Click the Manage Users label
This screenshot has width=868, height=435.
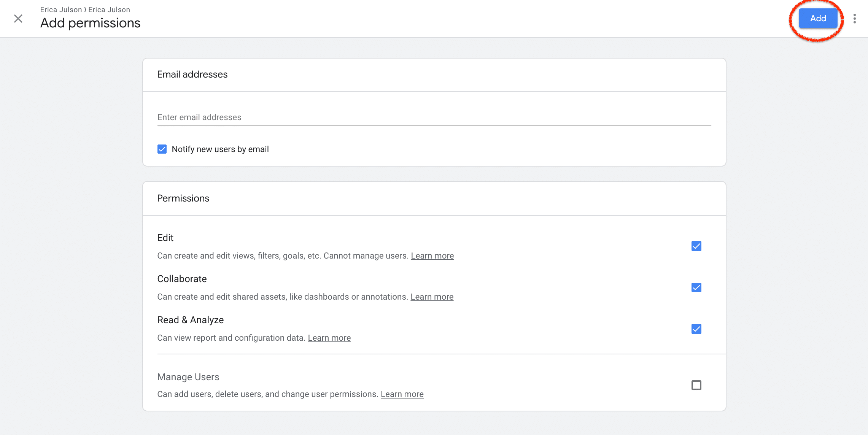[x=188, y=377]
